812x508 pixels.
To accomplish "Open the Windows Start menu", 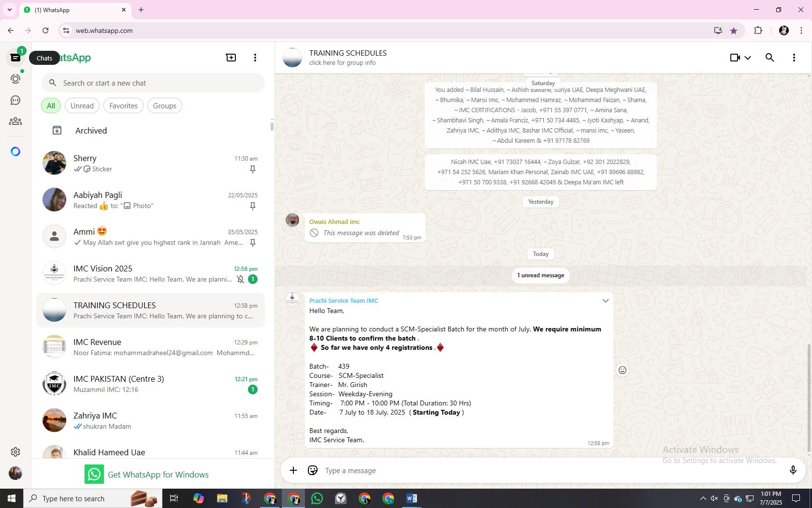I will [12, 498].
